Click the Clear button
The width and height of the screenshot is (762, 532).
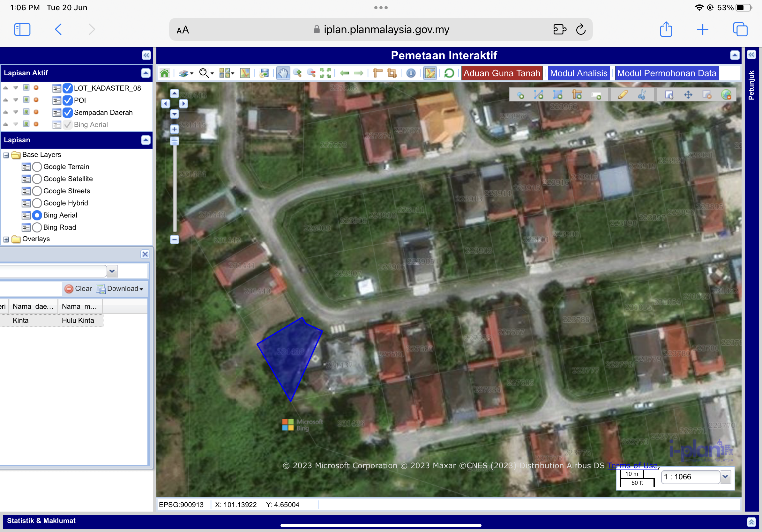click(78, 289)
